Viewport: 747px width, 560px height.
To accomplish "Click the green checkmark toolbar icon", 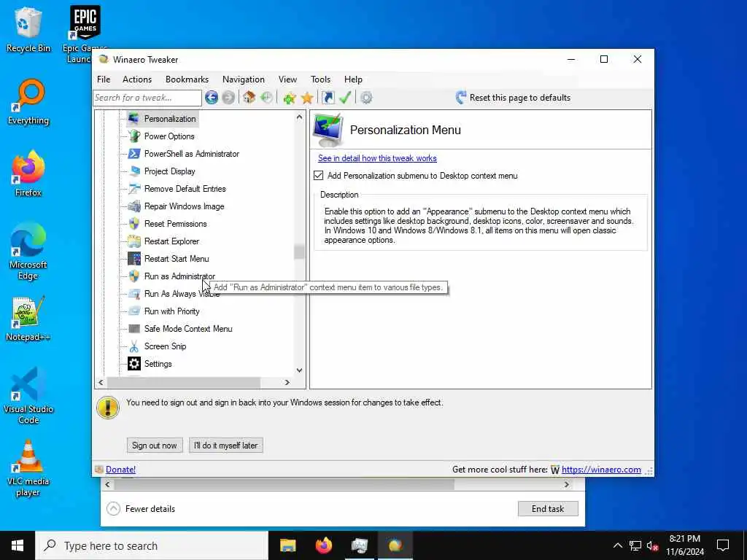I will click(x=345, y=98).
